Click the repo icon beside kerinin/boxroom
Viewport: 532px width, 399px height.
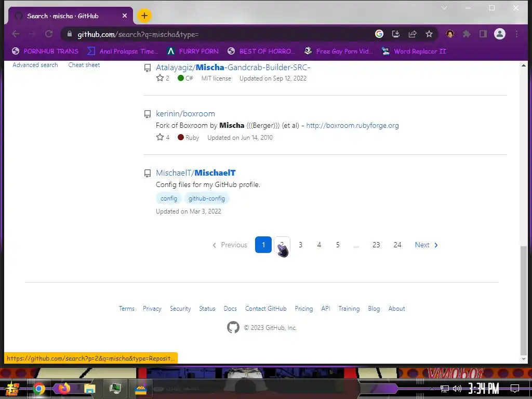[148, 114]
